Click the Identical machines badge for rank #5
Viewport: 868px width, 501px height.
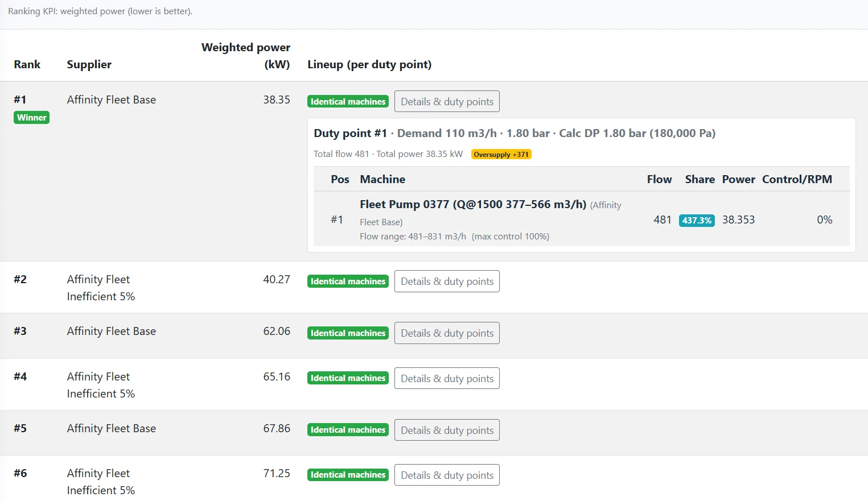tap(348, 429)
